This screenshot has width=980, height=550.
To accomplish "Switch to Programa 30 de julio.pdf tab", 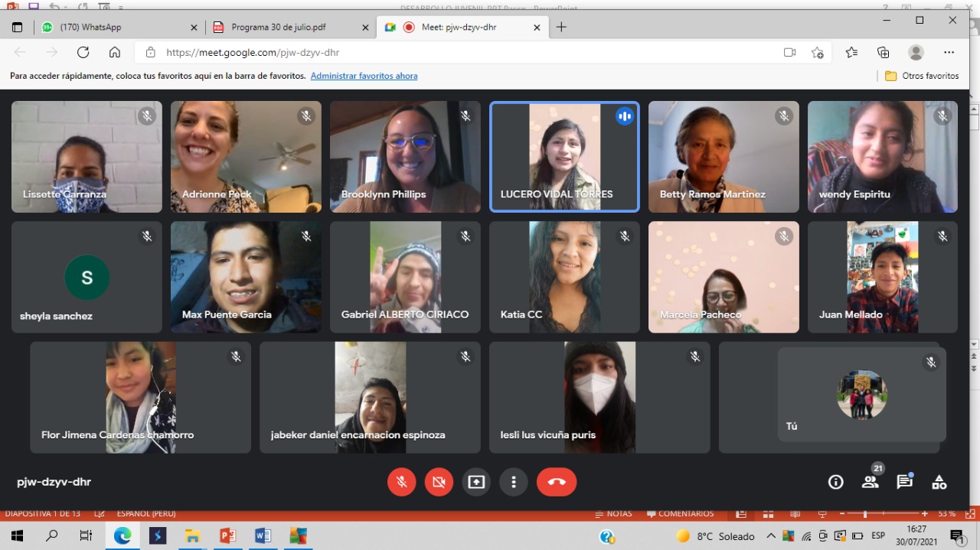I will (291, 27).
